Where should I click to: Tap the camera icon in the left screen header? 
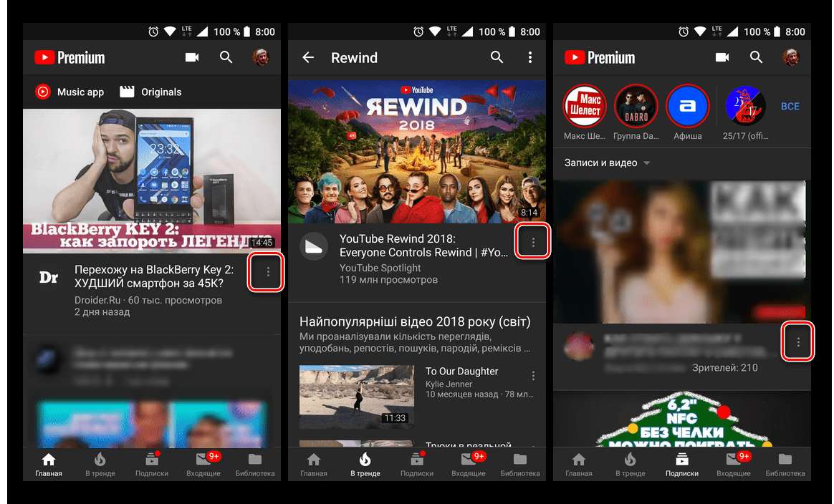pyautogui.click(x=192, y=57)
